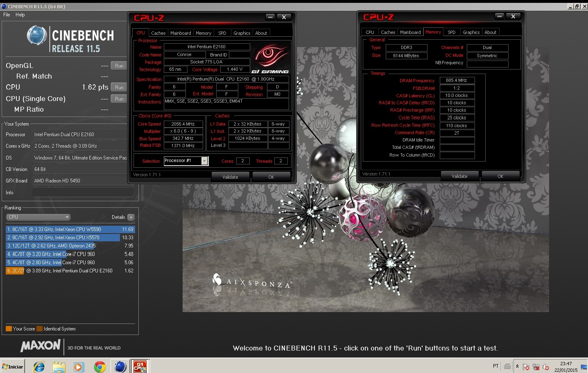The image size is (588, 373).
Task: Click the MAXON logo
Action: pos(41,346)
